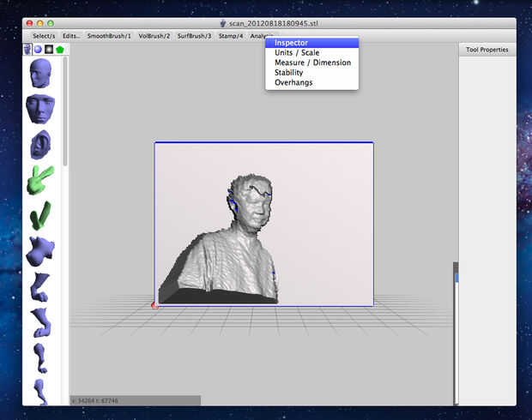Minimize the window with yellow button
Viewport: 532px width, 420px height.
point(40,23)
